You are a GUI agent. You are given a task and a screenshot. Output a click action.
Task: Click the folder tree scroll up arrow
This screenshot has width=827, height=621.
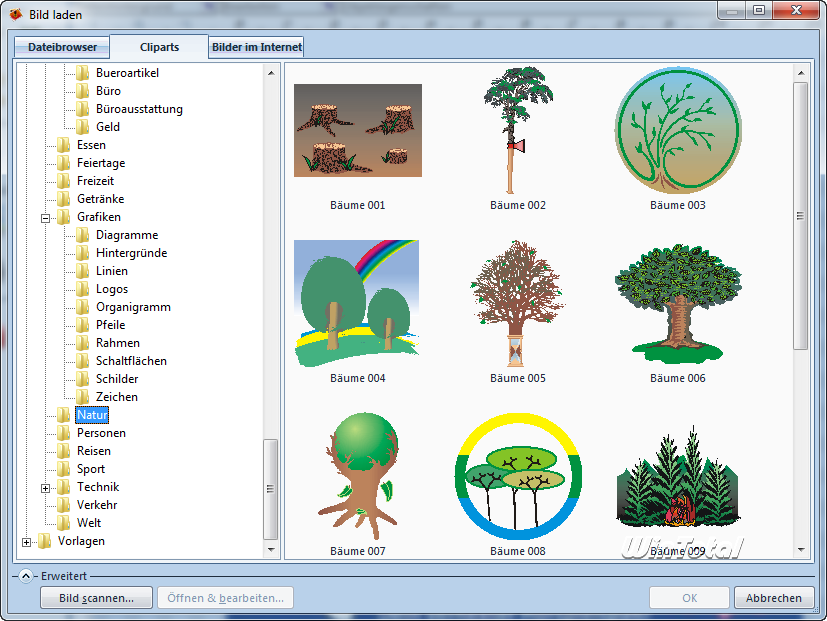coord(271,73)
